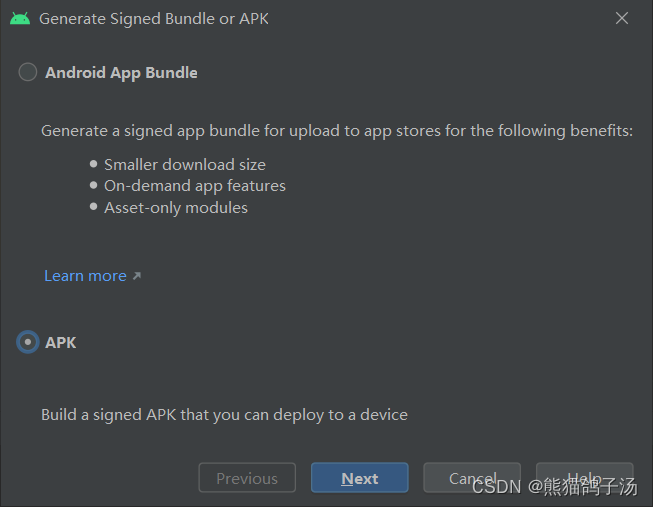Click the signed app bundle description text
The width and height of the screenshot is (653, 507).
pyautogui.click(x=337, y=131)
